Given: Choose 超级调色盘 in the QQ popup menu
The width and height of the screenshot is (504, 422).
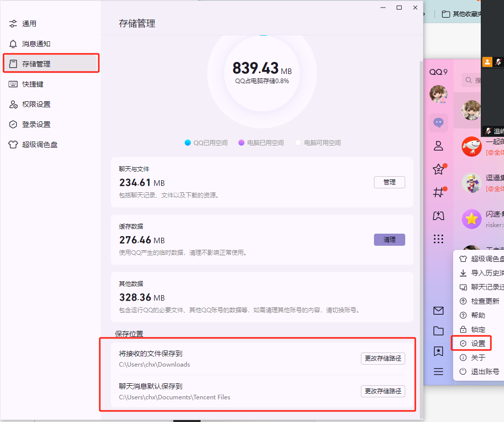Looking at the screenshot, I should click(x=480, y=259).
